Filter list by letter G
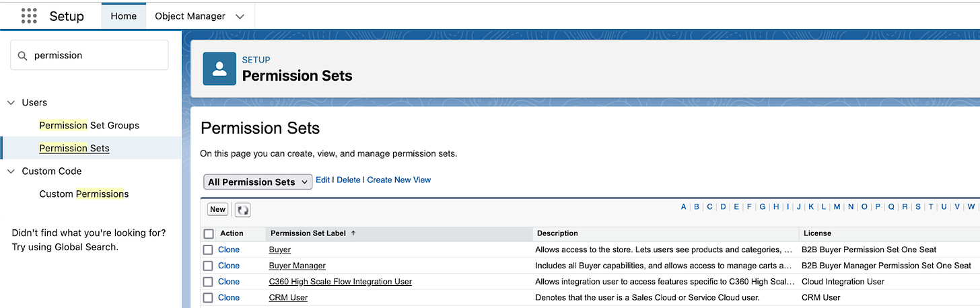This screenshot has width=980, height=308. pyautogui.click(x=763, y=207)
